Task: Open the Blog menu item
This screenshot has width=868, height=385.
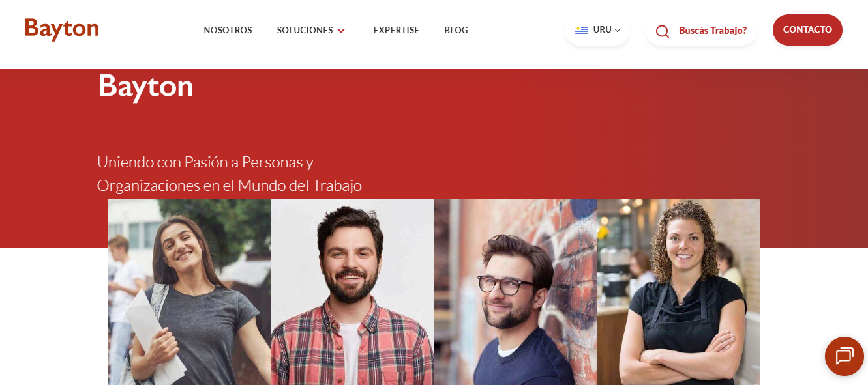Action: 456,30
